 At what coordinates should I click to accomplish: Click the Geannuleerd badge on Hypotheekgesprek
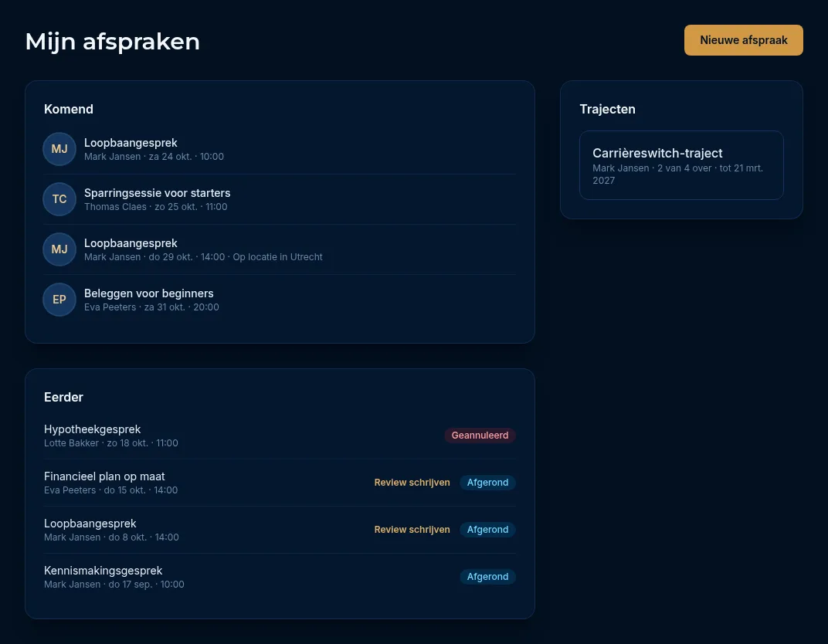480,436
